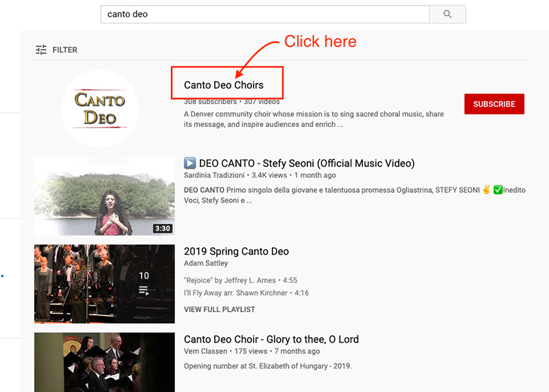
Task: Visit the Adam Sattley channel link
Action: [207, 264]
